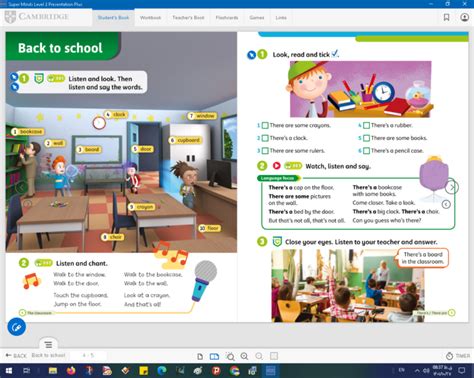
Task: Switch to single page view
Action: coord(200,357)
